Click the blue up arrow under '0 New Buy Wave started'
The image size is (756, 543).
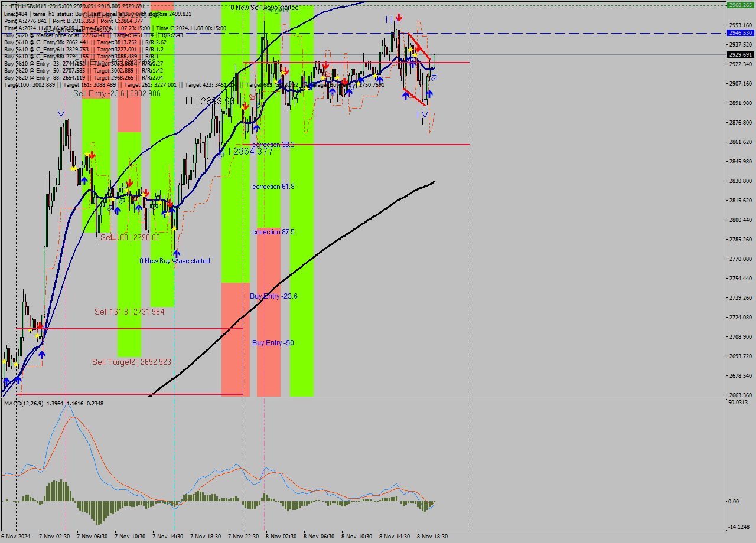pyautogui.click(x=176, y=253)
